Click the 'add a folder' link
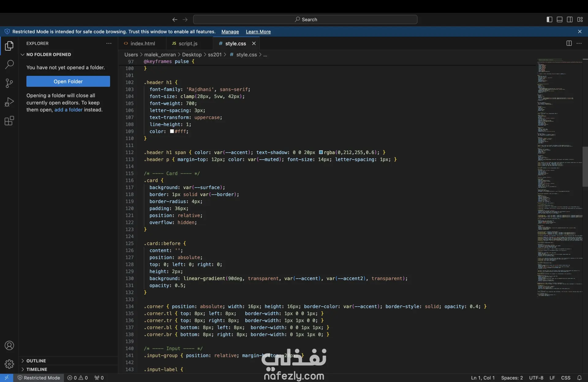The height and width of the screenshot is (382, 588). click(68, 110)
